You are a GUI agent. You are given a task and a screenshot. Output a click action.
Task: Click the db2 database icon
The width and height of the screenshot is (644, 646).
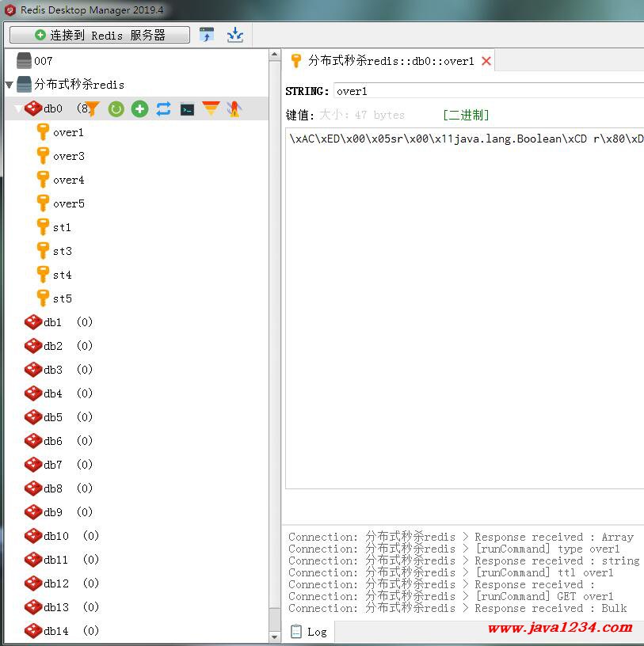(33, 346)
